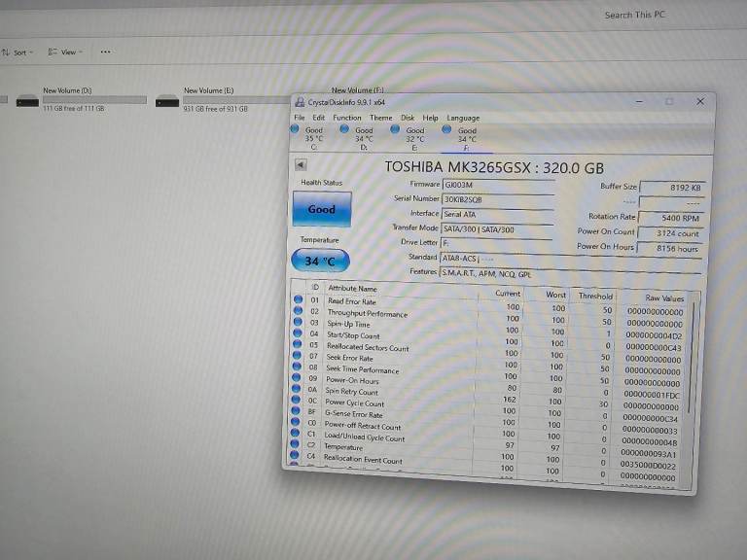This screenshot has height=560, width=747.
Task: Click the status dot for Power Cycle Count
Action: [296, 400]
